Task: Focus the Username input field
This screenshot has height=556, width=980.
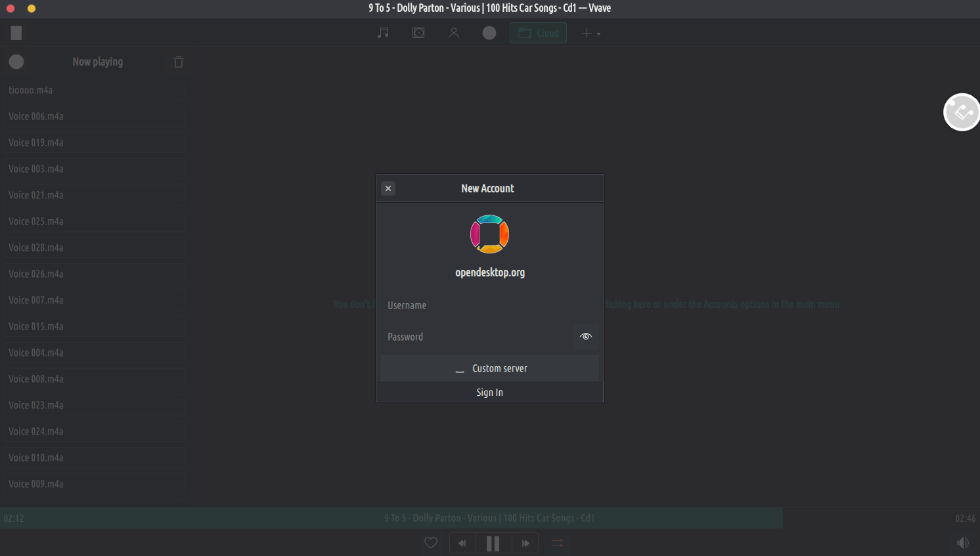Action: coord(489,305)
